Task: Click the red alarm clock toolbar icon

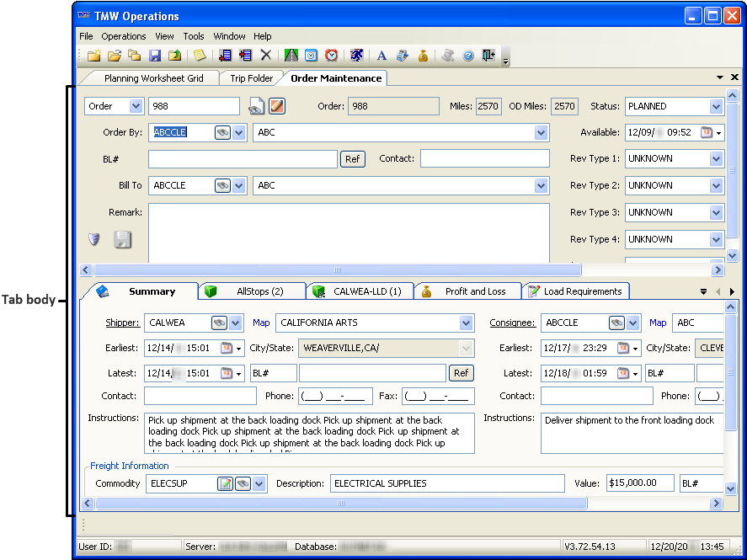Action: (x=332, y=56)
